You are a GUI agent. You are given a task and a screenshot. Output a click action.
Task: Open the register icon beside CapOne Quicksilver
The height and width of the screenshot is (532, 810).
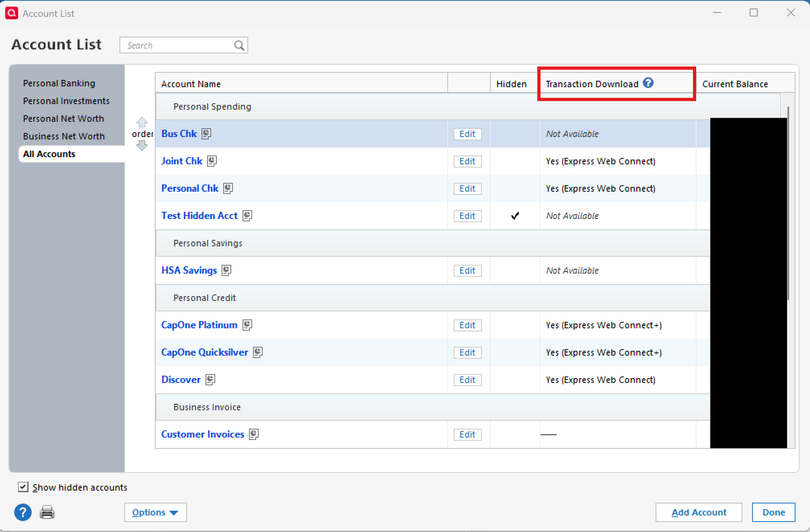tap(258, 352)
